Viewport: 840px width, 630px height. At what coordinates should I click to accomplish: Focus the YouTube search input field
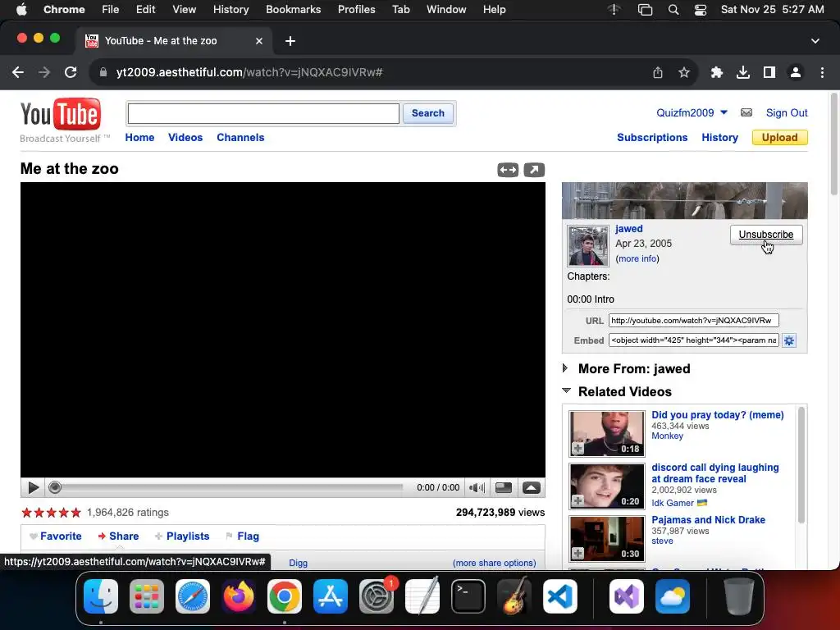click(263, 113)
